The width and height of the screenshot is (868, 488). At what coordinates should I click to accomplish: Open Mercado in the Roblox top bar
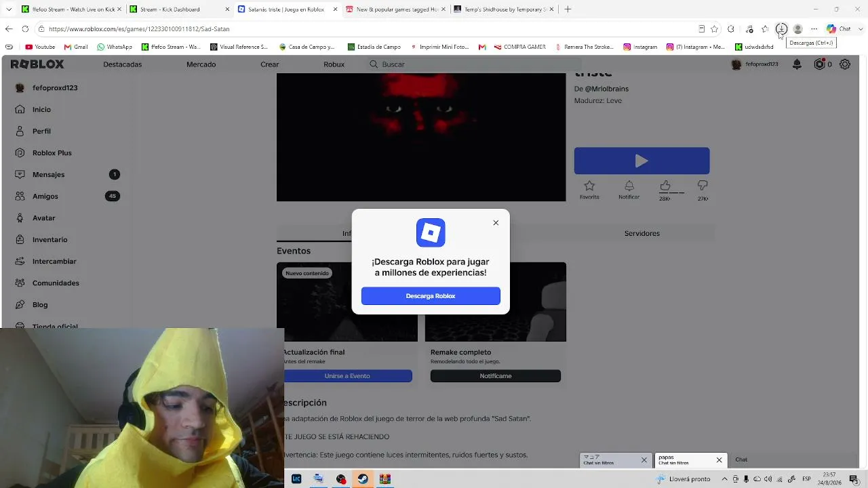(201, 64)
